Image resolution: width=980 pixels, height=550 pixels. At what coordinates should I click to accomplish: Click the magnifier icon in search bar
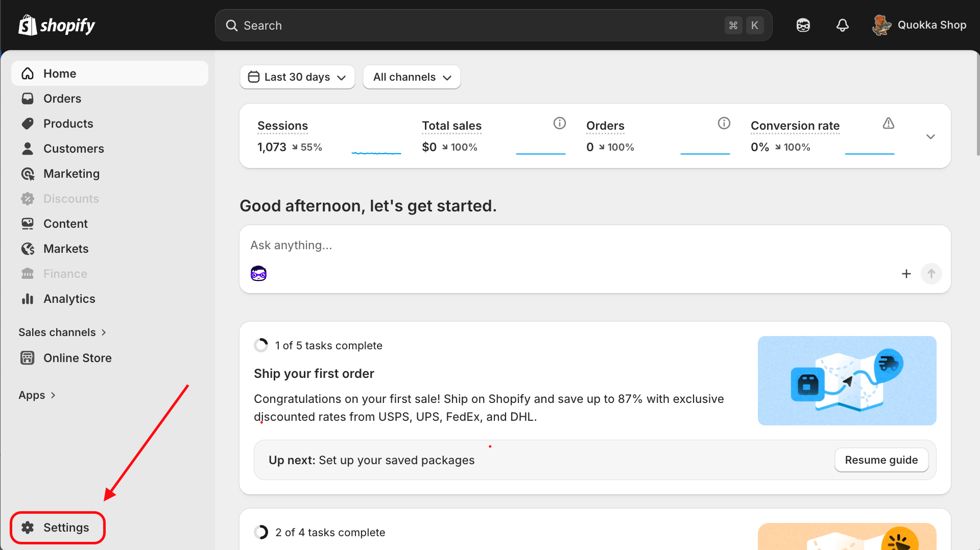click(231, 26)
